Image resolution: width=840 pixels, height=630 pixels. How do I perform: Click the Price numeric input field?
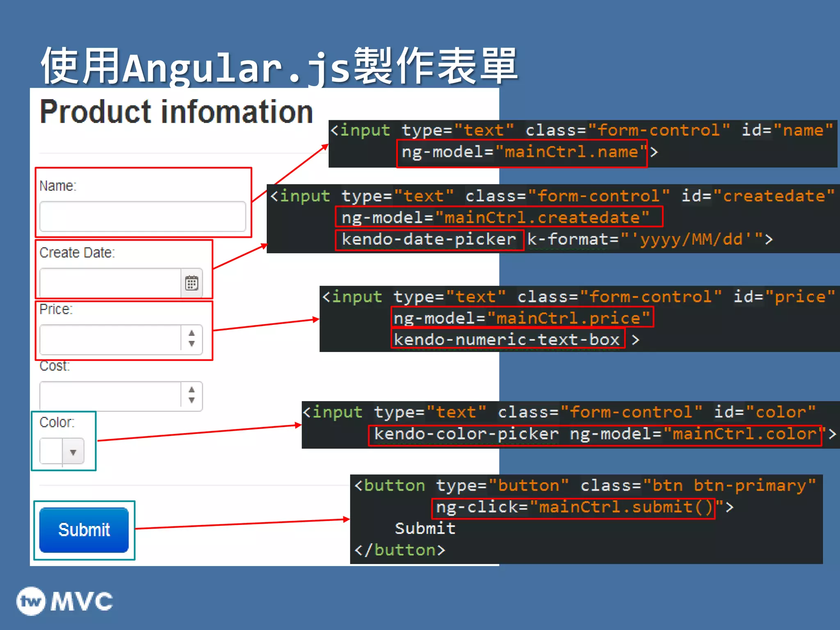click(110, 340)
